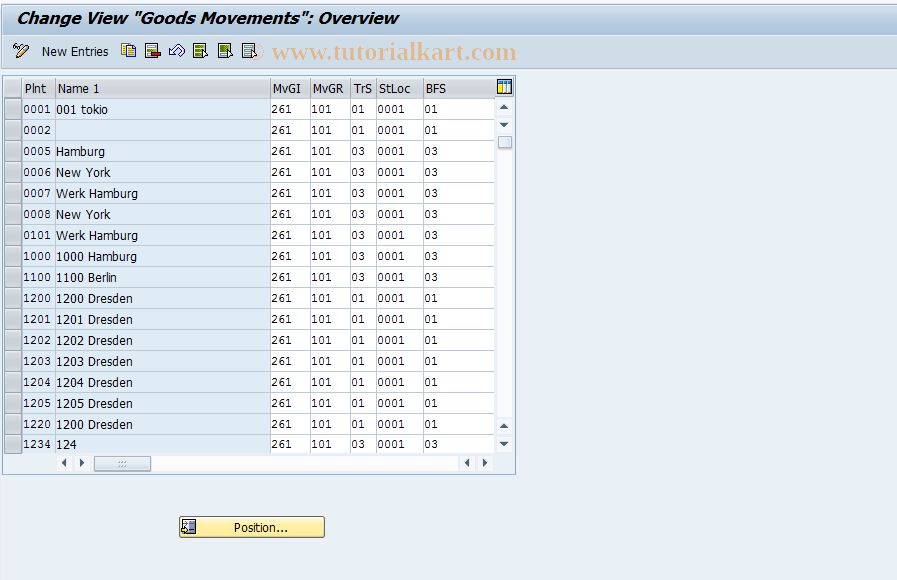Click the Name 1 column header
Screen dimensions: 897x580
(162, 89)
